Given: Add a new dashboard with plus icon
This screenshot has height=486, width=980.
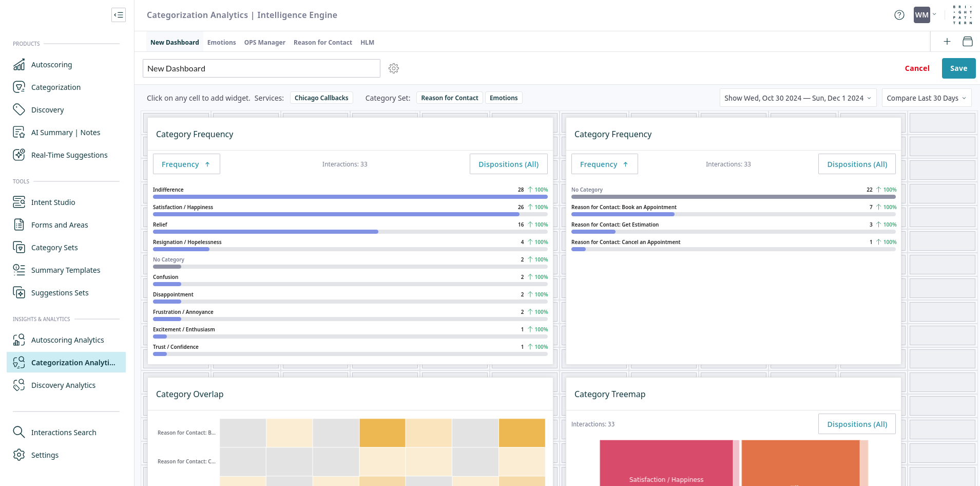Looking at the screenshot, I should (x=947, y=42).
